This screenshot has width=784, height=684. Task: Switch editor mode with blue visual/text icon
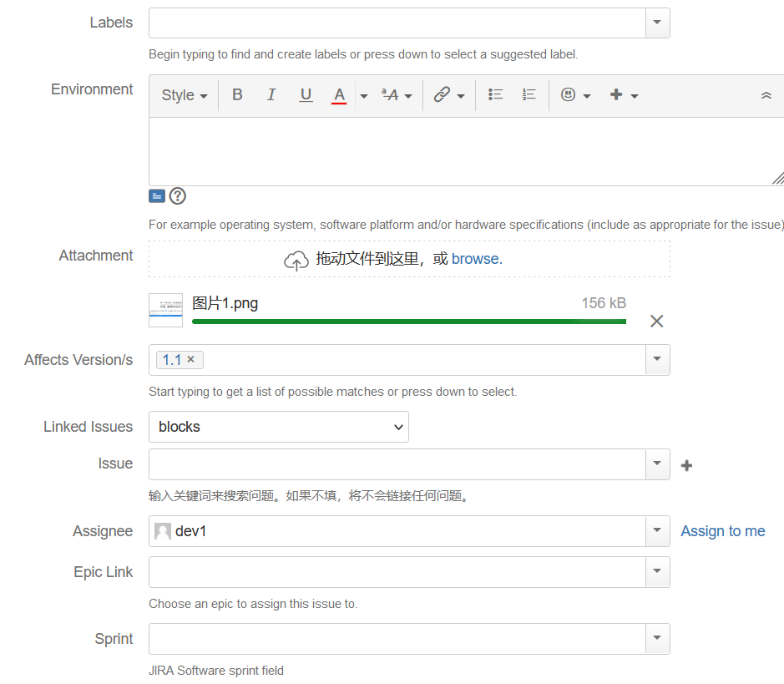click(157, 196)
